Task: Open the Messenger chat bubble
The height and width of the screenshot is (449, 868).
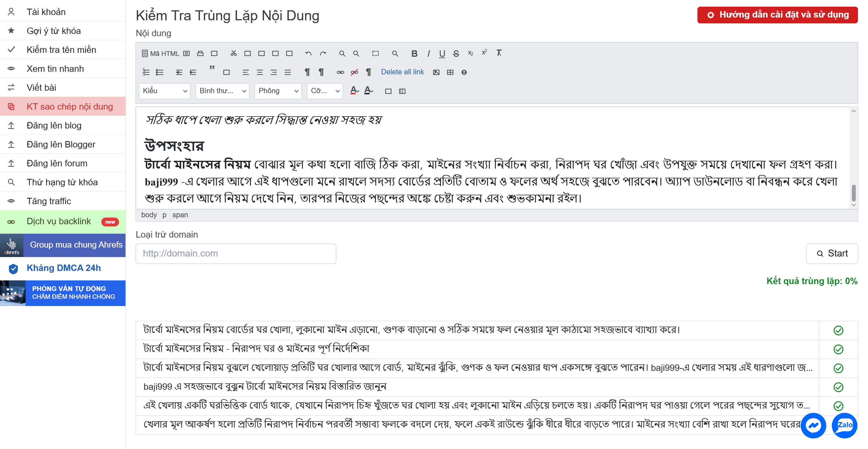Action: click(813, 425)
